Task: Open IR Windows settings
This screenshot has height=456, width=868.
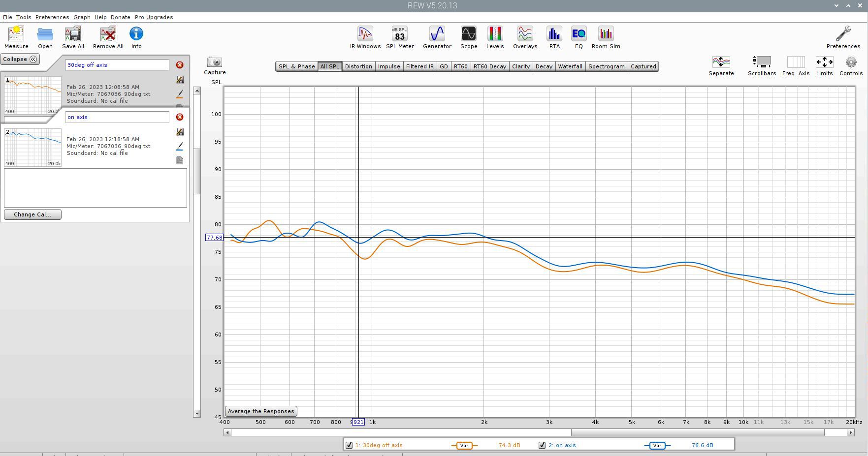Action: [x=365, y=34]
